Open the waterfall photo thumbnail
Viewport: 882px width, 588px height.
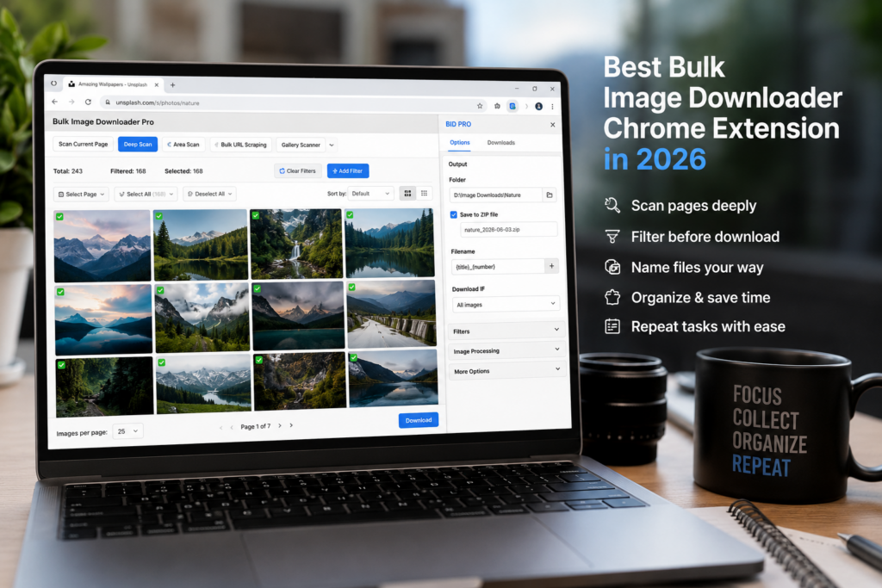[x=296, y=244]
